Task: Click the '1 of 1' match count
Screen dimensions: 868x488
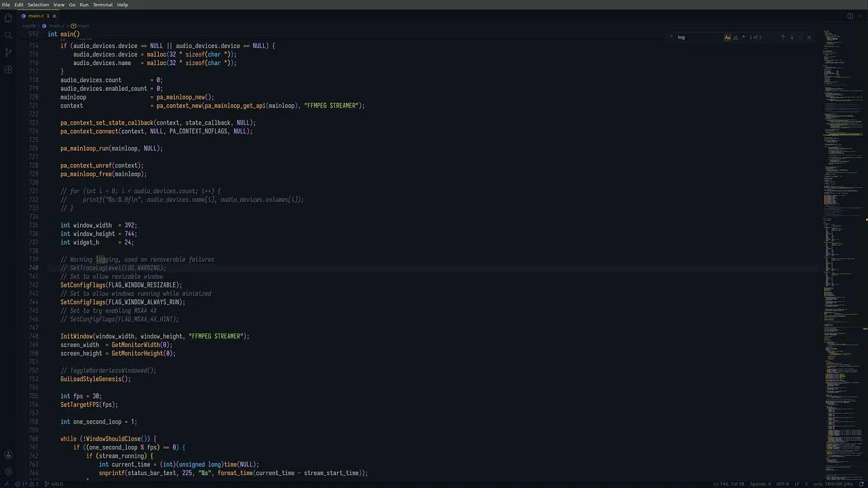Action: tap(755, 37)
